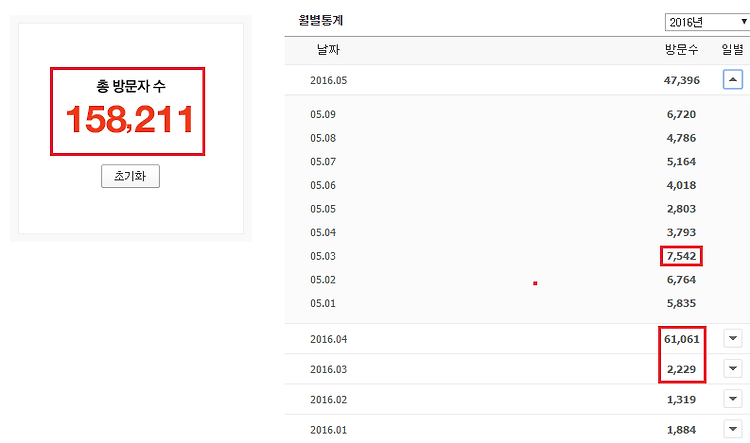The image size is (750, 443).
Task: Click the 4,018 visit count
Action: coord(682,185)
